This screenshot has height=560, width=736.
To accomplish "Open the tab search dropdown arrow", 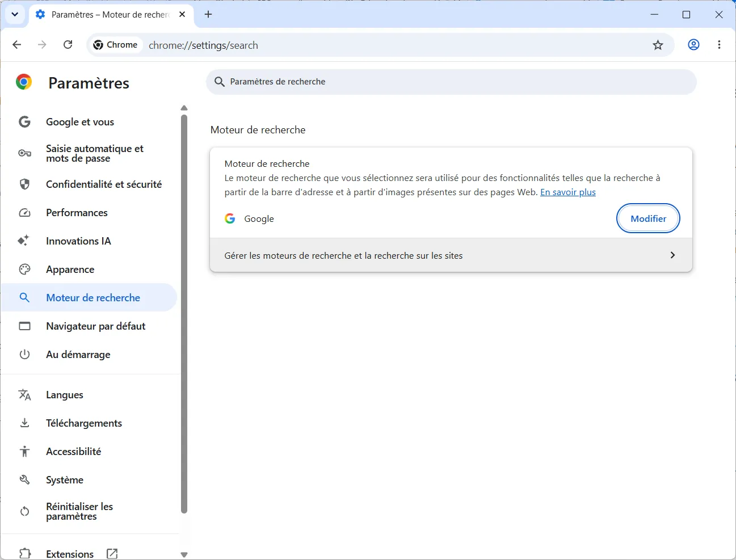I will [15, 14].
